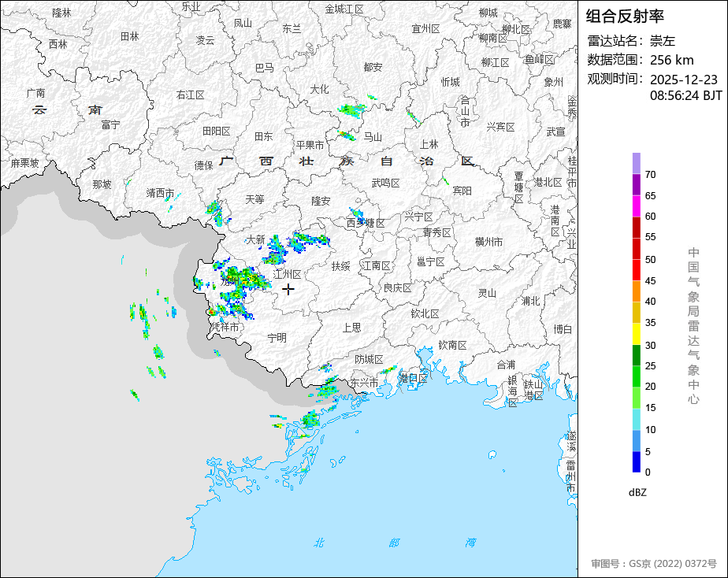Click the dBZ unit label below legend
The height and width of the screenshot is (578, 728).
(x=638, y=492)
